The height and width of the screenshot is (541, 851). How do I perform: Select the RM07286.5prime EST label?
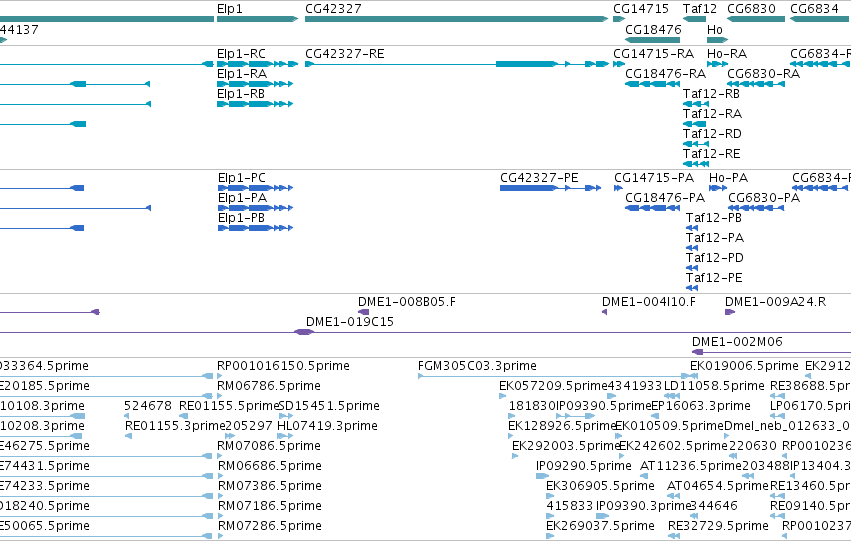pyautogui.click(x=270, y=526)
